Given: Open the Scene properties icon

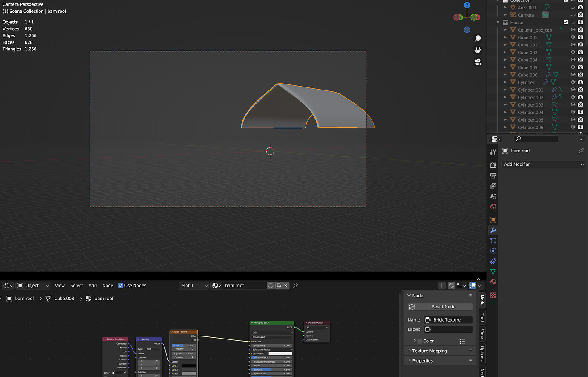Looking at the screenshot, I should click(493, 197).
